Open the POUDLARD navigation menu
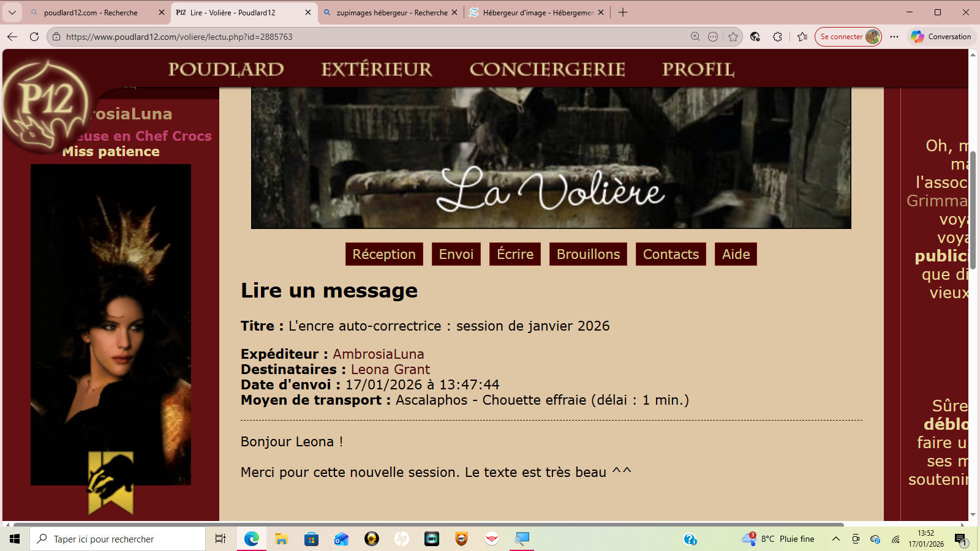Viewport: 980px width, 551px height. 226,69
